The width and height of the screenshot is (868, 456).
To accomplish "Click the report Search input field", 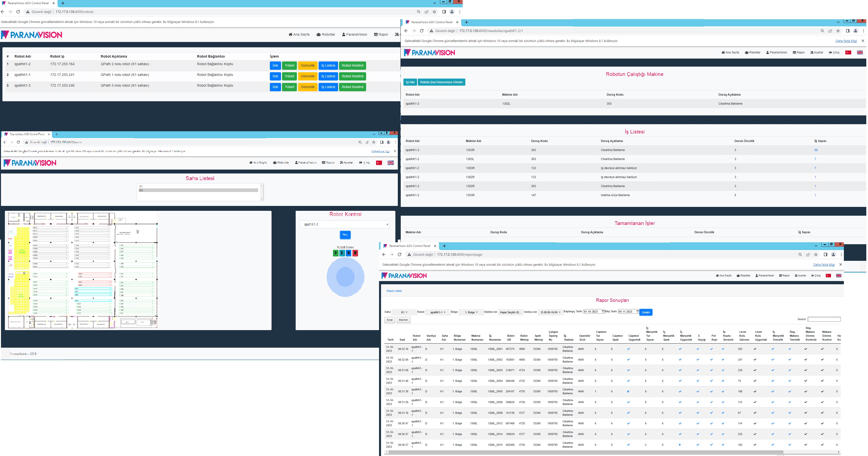I will pos(824,319).
